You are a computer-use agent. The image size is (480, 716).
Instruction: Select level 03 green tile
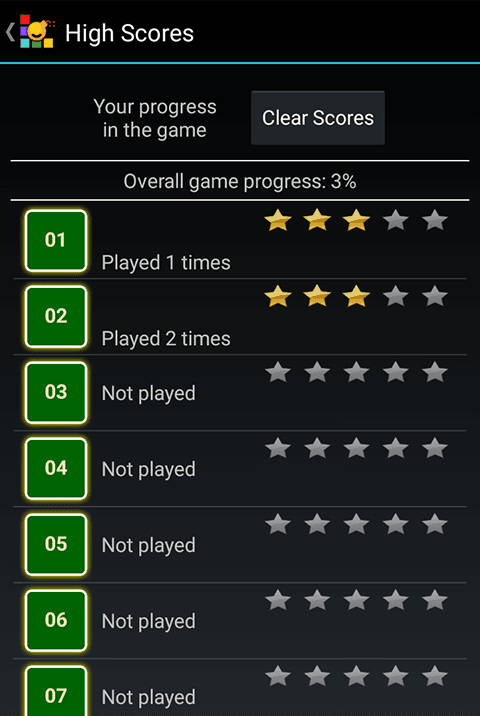56,392
